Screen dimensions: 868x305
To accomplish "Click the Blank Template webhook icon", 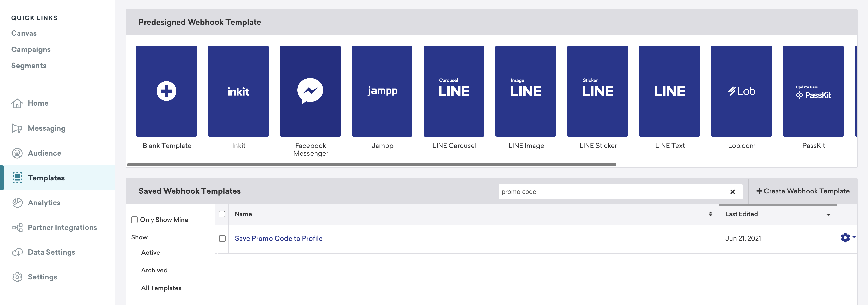I will tap(166, 91).
